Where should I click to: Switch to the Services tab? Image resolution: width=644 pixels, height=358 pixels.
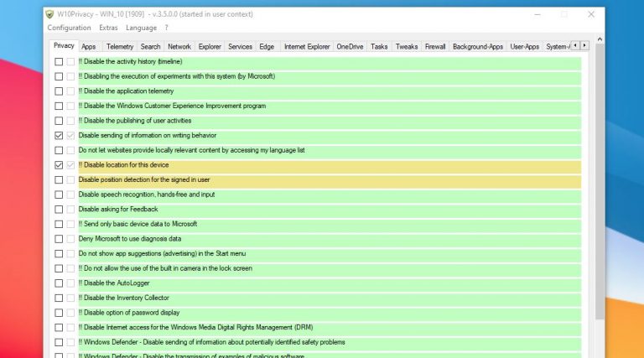(241, 46)
